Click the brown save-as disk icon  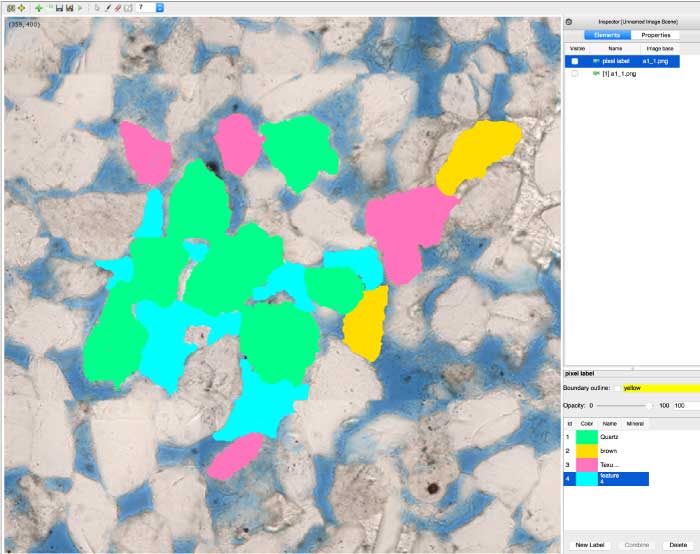coord(70,8)
